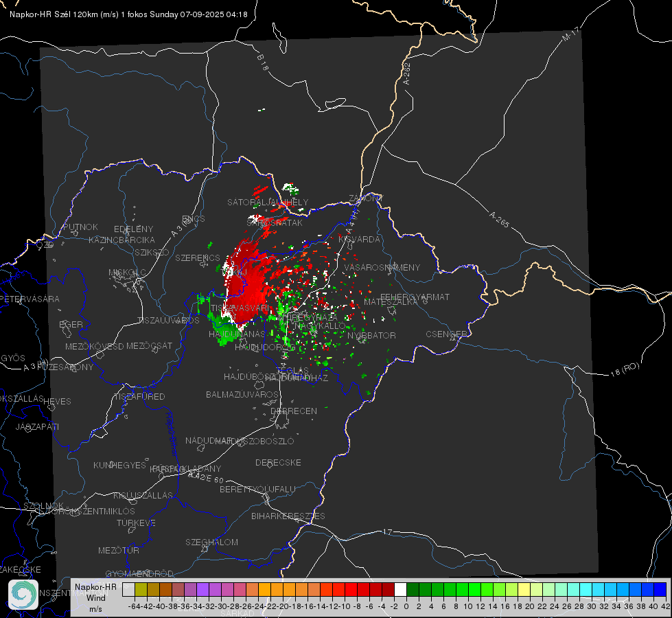Select the PUTNOK town label
Image resolution: width=672 pixels, height=618 pixels.
(80, 227)
